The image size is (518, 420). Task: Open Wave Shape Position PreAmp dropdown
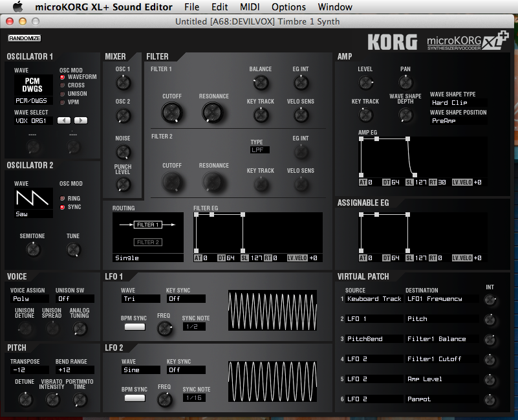459,121
